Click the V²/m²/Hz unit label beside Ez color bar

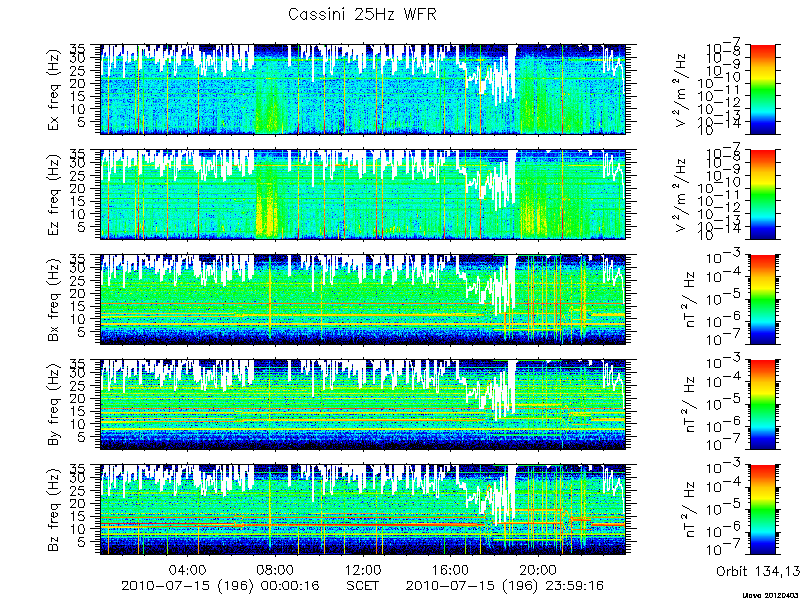coord(682,195)
